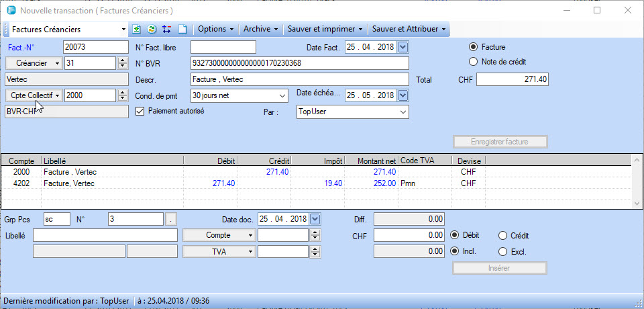644x309 pixels.
Task: Click the Grp Pcs field containing sc
Action: point(57,219)
